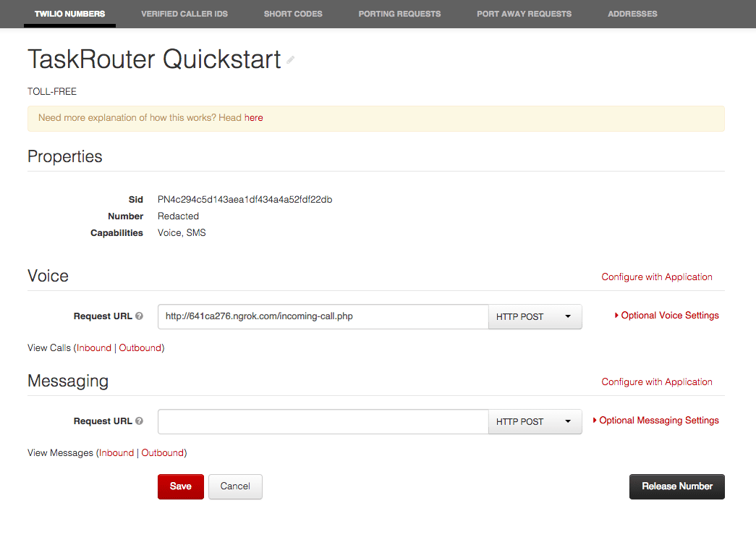Switch to the Verified Caller IDs tab
This screenshot has width=756, height=540.
pos(184,14)
